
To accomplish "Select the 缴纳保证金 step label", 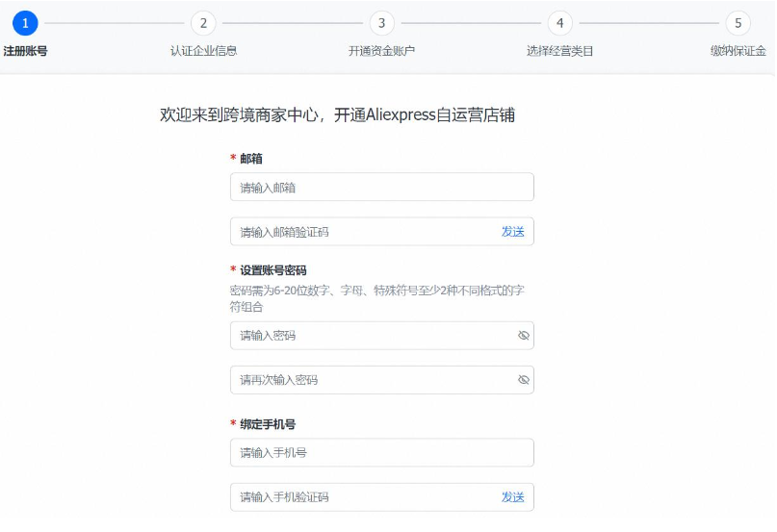I will point(738,51).
